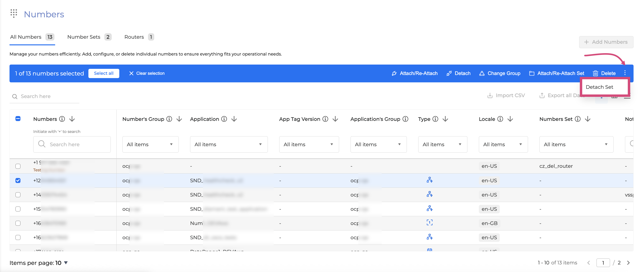Open the three-dot more actions menu

click(625, 73)
